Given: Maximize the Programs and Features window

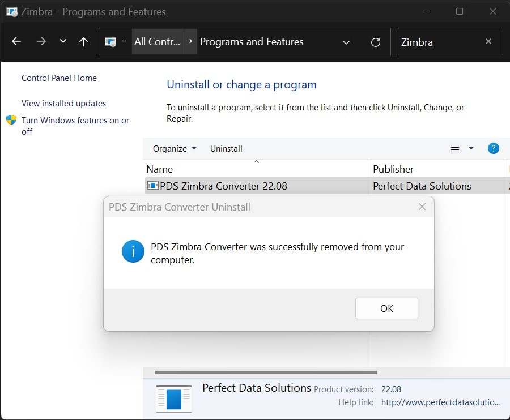Looking at the screenshot, I should [x=459, y=11].
